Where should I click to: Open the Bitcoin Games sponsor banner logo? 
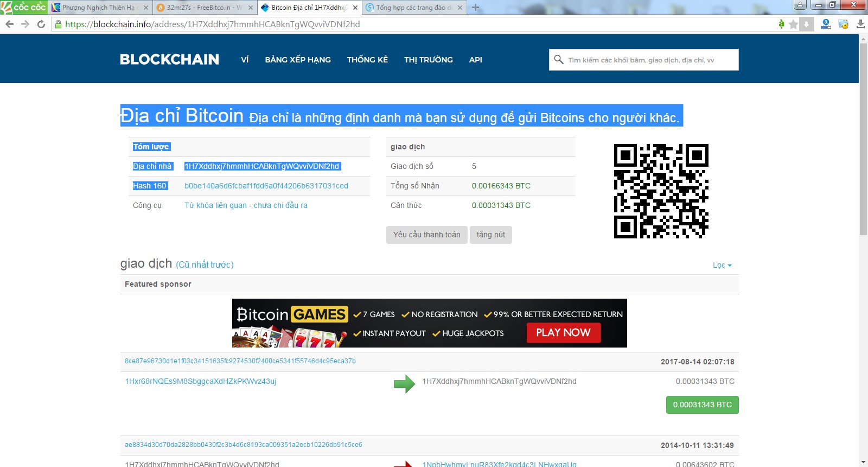pos(291,314)
